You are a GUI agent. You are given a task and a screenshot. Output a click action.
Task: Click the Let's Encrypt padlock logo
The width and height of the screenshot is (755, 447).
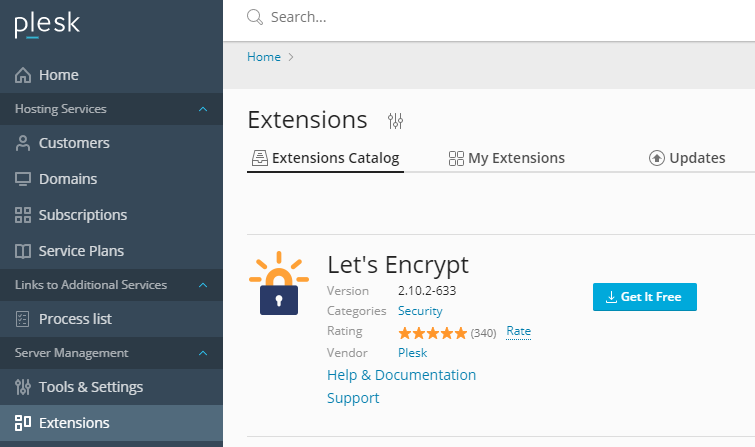[279, 283]
